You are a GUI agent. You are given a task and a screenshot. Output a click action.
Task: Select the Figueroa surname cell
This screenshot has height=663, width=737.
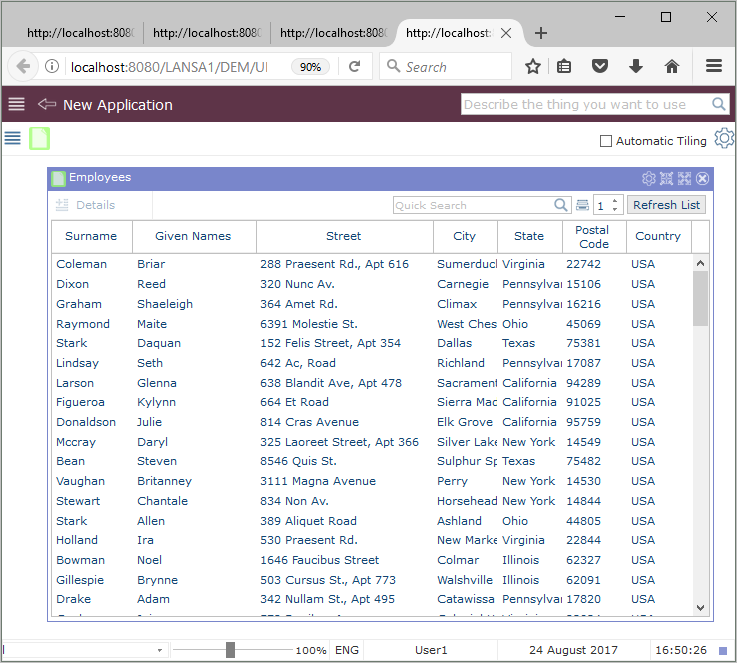coord(80,402)
